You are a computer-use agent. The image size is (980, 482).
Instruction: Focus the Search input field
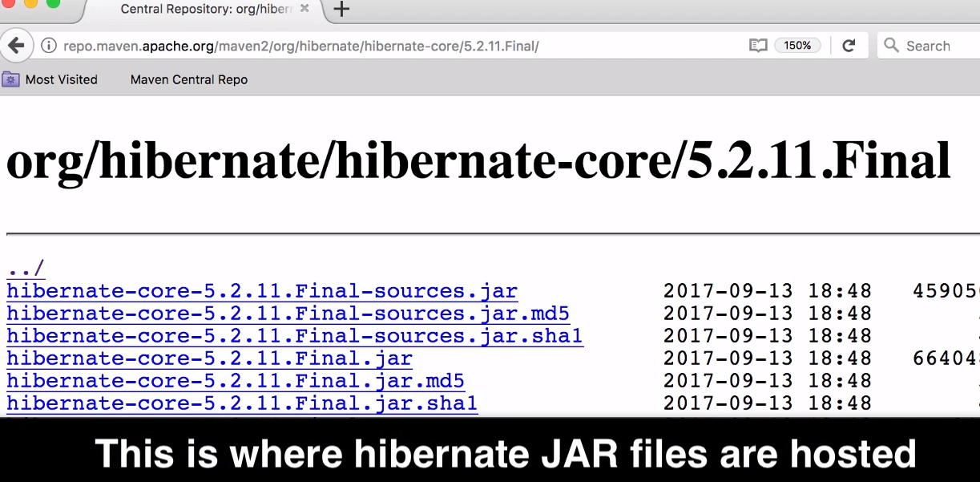click(930, 46)
